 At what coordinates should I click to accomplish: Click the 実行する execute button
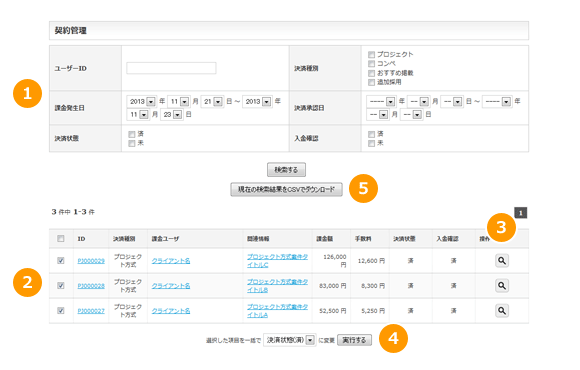[x=354, y=340]
